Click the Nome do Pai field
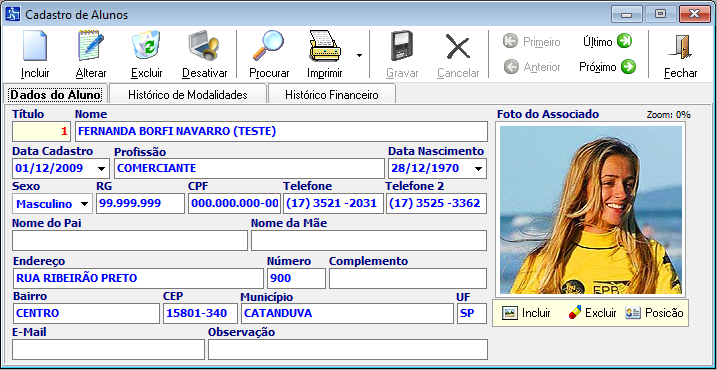The height and width of the screenshot is (370, 717). (130, 241)
